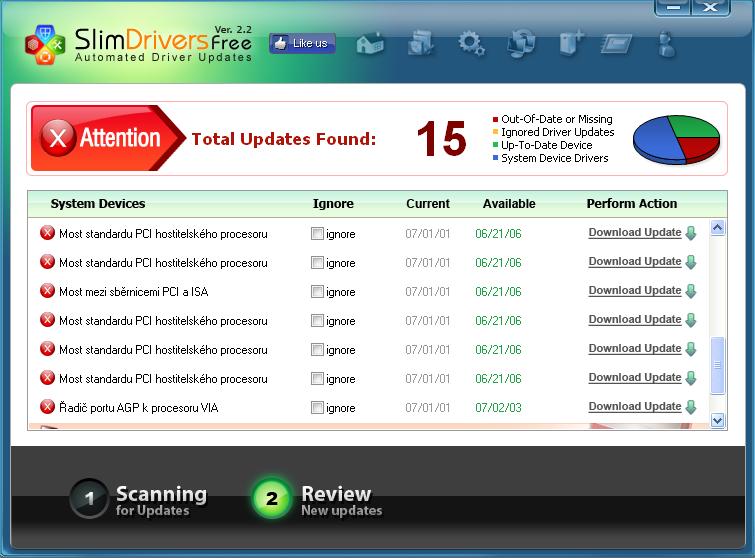Screen dimensions: 755x558
Task: Click the slanted window panel toolbar icon
Action: point(616,44)
